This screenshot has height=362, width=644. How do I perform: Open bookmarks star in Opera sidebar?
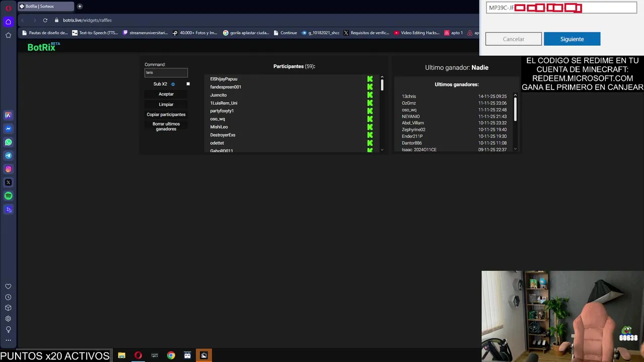pos(8,35)
